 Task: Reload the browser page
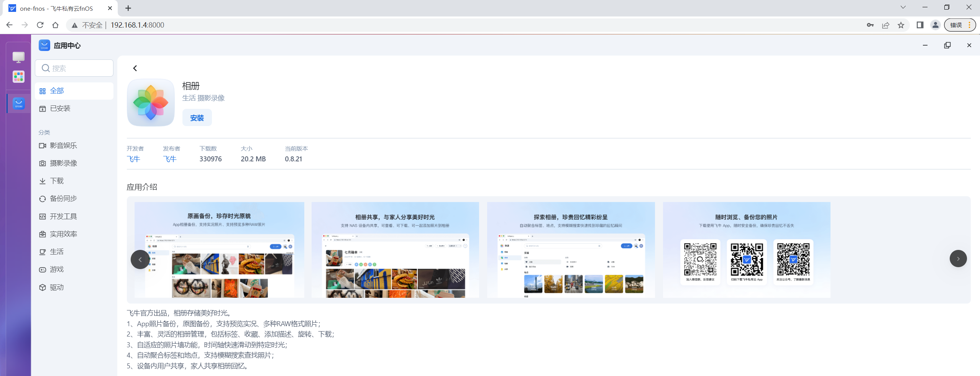pos(40,25)
